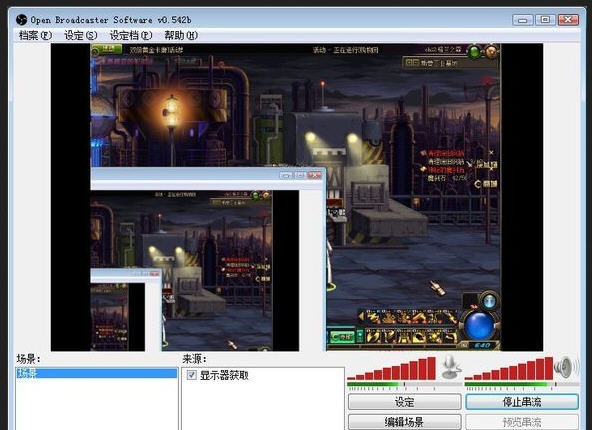This screenshot has height=430, width=592.
Task: Maximize the Open Broadcaster Software window
Action: point(545,20)
